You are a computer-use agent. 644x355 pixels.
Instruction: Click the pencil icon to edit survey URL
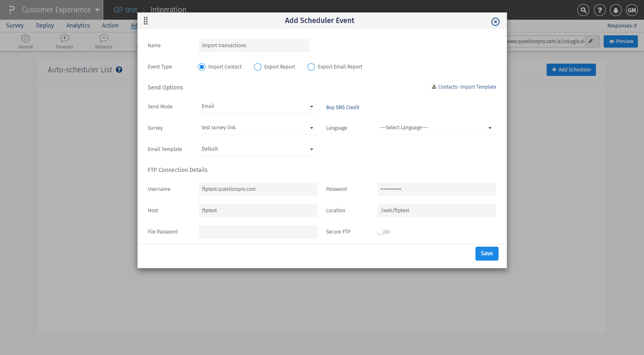[x=591, y=41]
